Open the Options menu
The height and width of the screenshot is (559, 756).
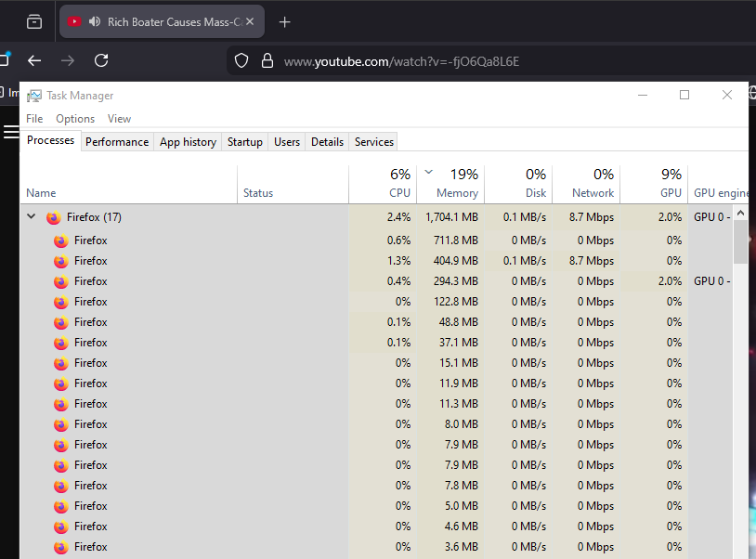tap(75, 119)
